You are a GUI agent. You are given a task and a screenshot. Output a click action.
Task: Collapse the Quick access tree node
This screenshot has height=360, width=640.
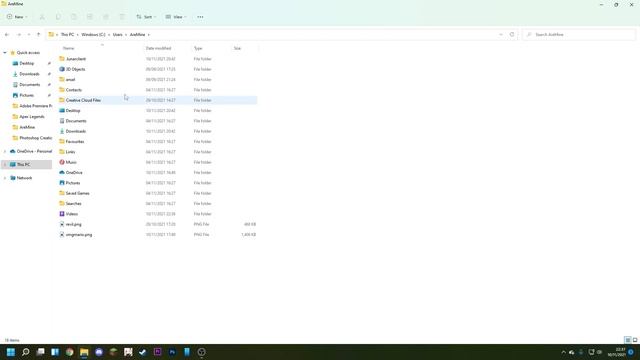pos(5,53)
